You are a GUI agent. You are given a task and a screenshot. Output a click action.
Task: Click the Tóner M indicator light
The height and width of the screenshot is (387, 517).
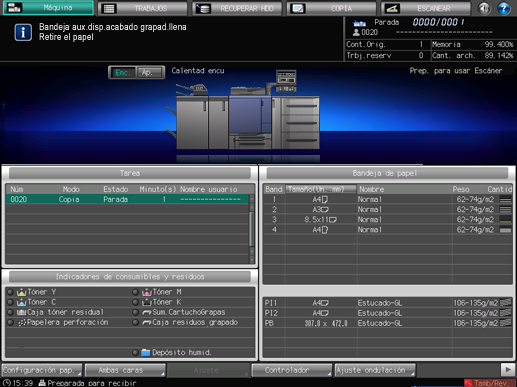pos(135,292)
